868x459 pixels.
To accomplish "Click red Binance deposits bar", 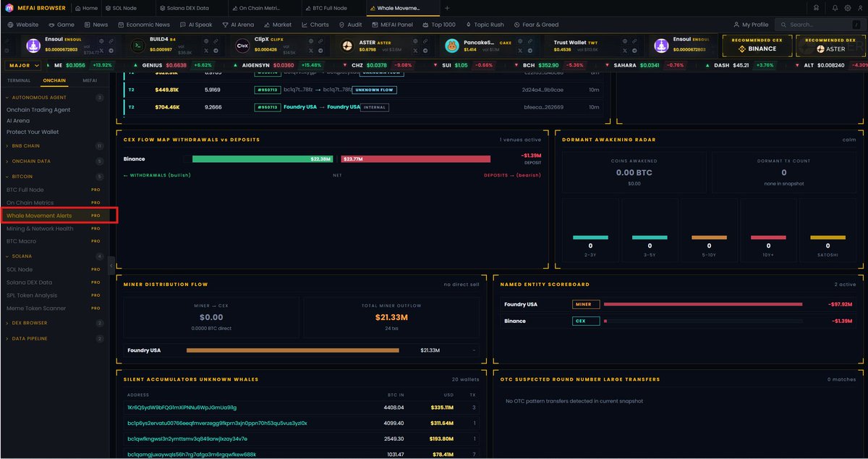I will pyautogui.click(x=415, y=159).
